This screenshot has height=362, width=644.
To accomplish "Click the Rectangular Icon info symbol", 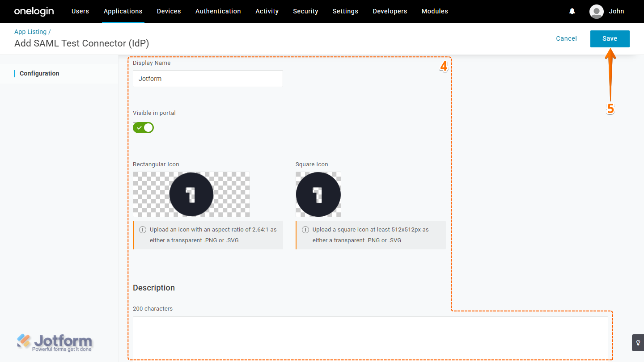I will (x=143, y=230).
